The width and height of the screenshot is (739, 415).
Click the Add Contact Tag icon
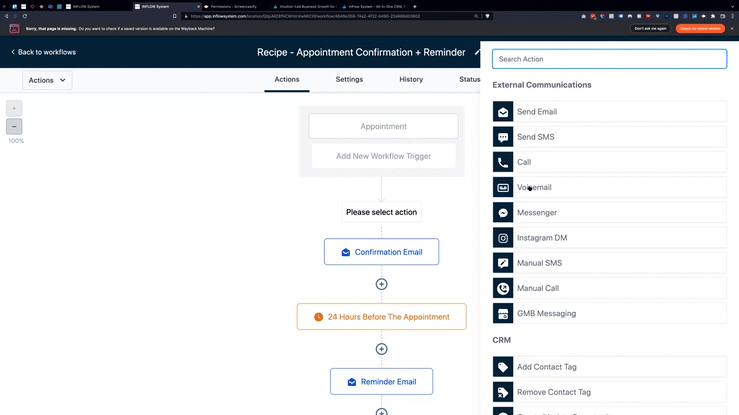tap(503, 367)
